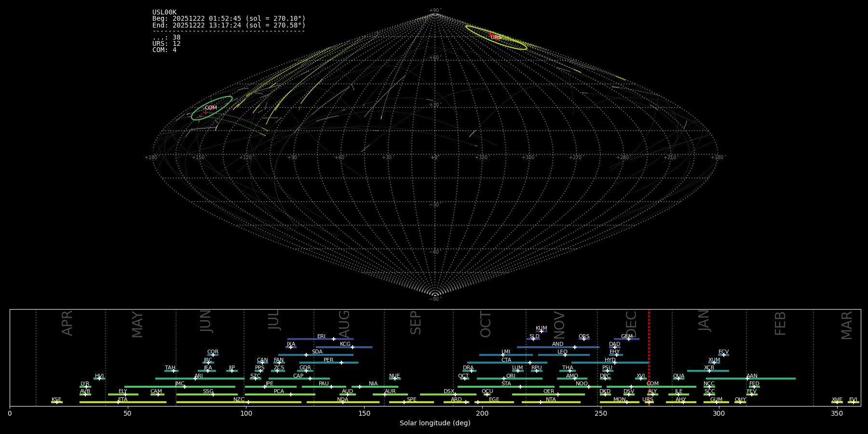Click the PER shower peak cross
868x434 pixels.
[x=341, y=363]
